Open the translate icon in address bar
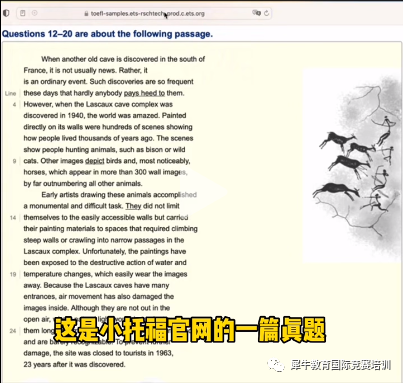 tap(256, 13)
